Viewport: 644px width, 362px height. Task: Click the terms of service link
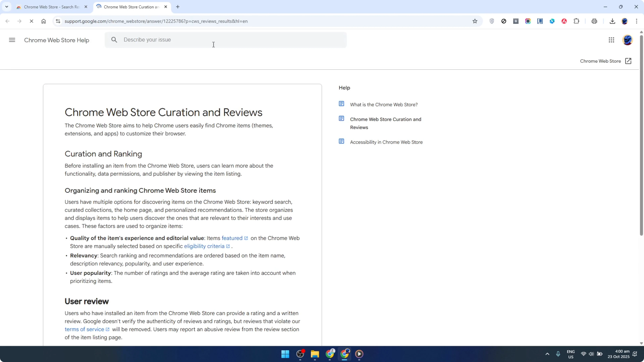tap(84, 329)
